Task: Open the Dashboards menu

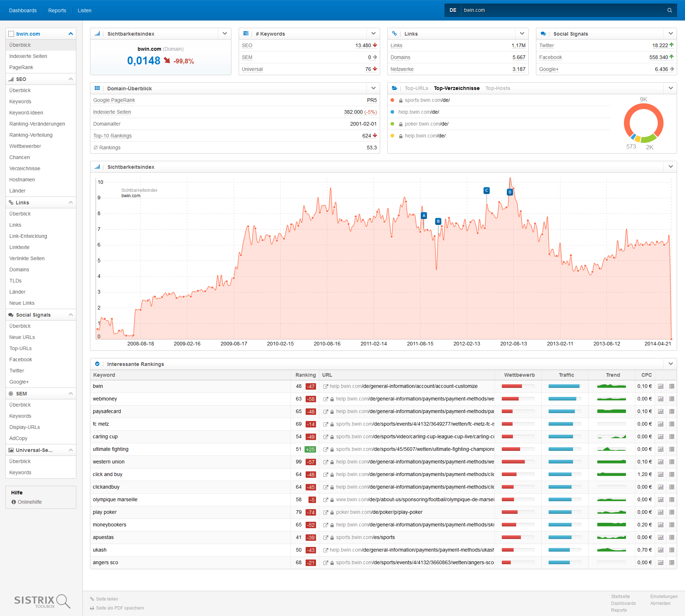Action: click(23, 10)
